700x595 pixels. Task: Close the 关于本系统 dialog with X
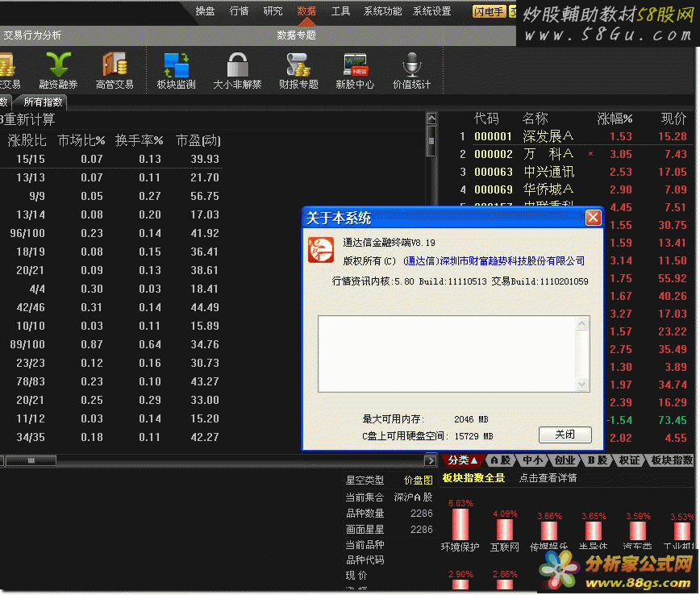click(593, 218)
